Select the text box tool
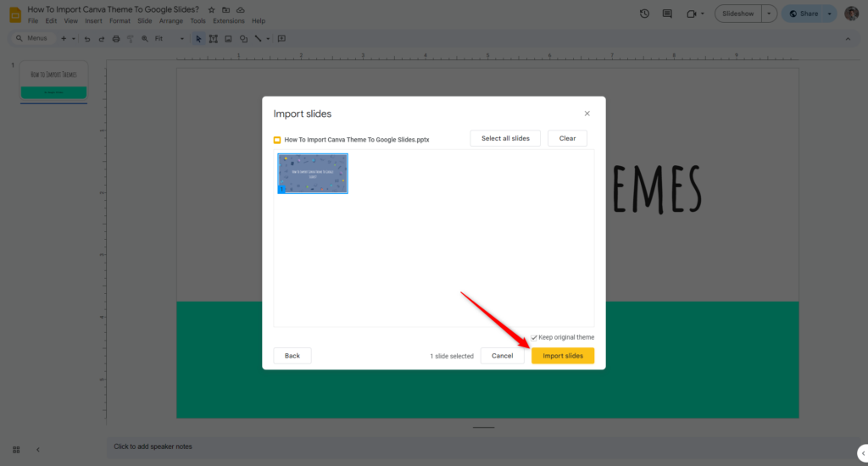This screenshot has width=868, height=466. point(214,39)
